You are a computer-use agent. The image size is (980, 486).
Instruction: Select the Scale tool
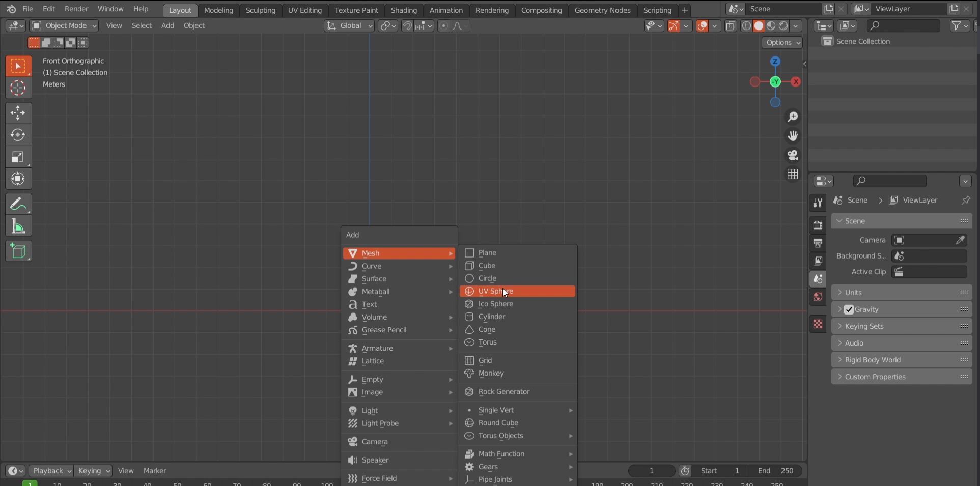tap(18, 157)
